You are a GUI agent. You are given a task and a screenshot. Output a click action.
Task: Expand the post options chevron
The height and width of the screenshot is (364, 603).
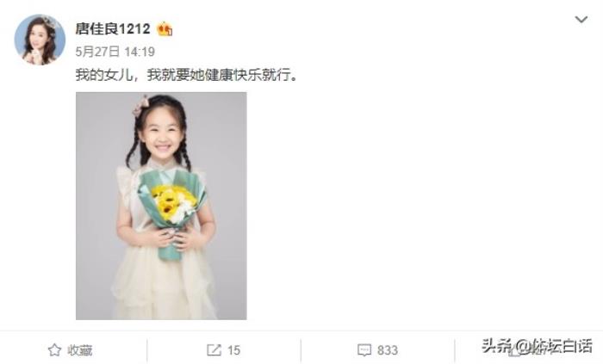coord(581,19)
